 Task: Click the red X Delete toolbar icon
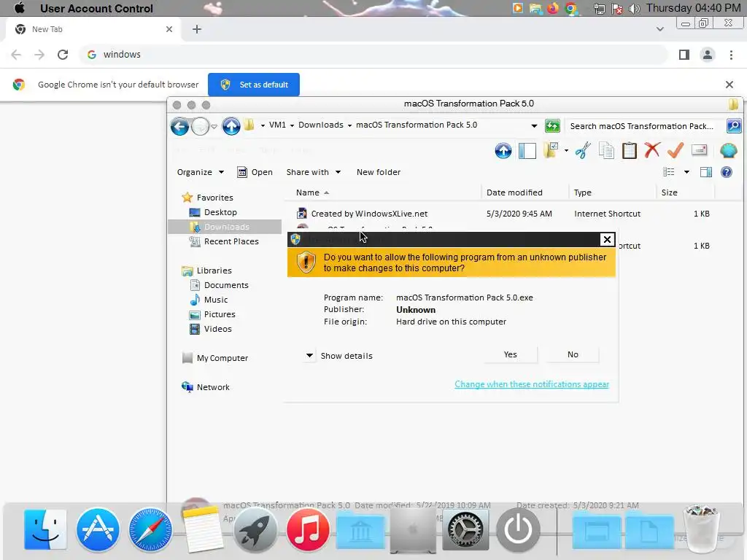pyautogui.click(x=652, y=150)
